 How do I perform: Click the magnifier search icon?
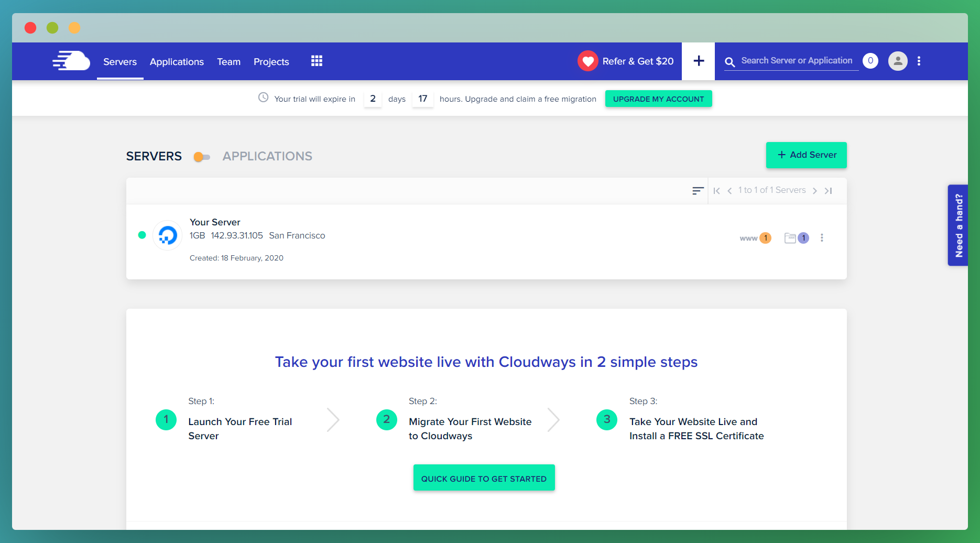tap(729, 62)
